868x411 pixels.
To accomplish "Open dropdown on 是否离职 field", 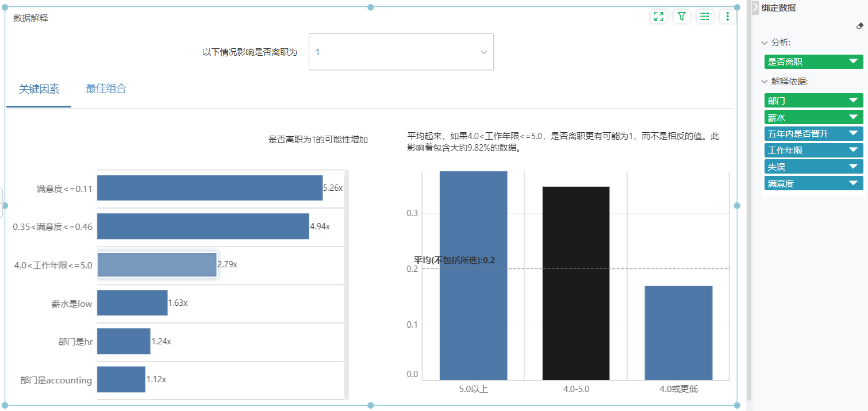I will [x=853, y=62].
